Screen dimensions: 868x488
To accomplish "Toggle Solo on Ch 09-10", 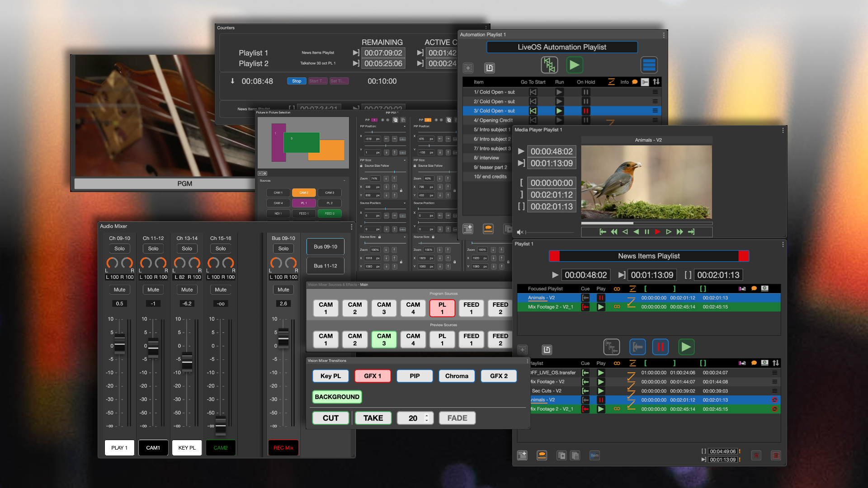I will [119, 249].
